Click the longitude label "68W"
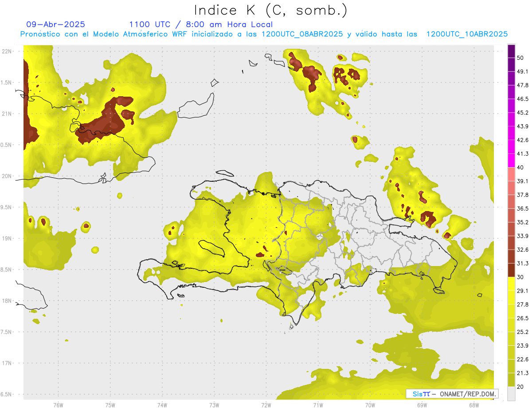The width and height of the screenshot is (532, 411). click(474, 405)
